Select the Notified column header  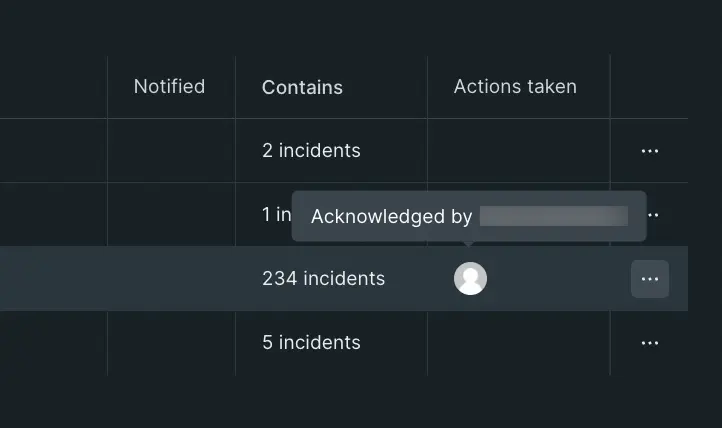[169, 87]
